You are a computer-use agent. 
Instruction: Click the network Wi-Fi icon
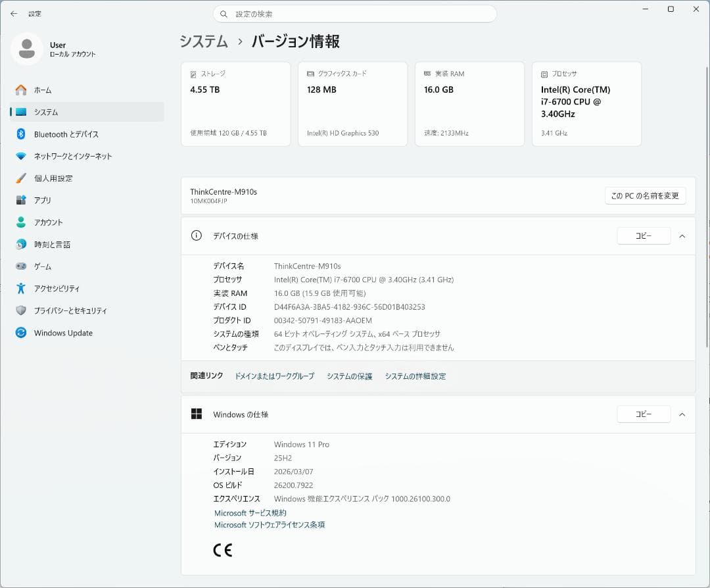(x=21, y=156)
